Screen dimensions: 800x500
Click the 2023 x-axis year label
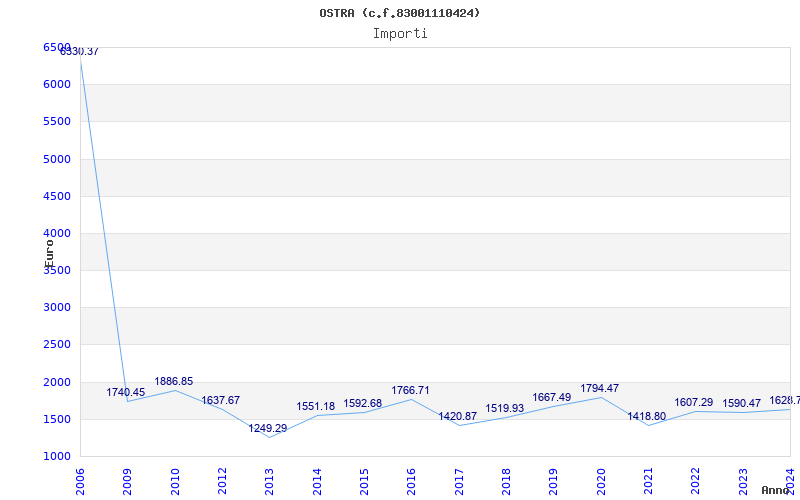click(x=743, y=481)
